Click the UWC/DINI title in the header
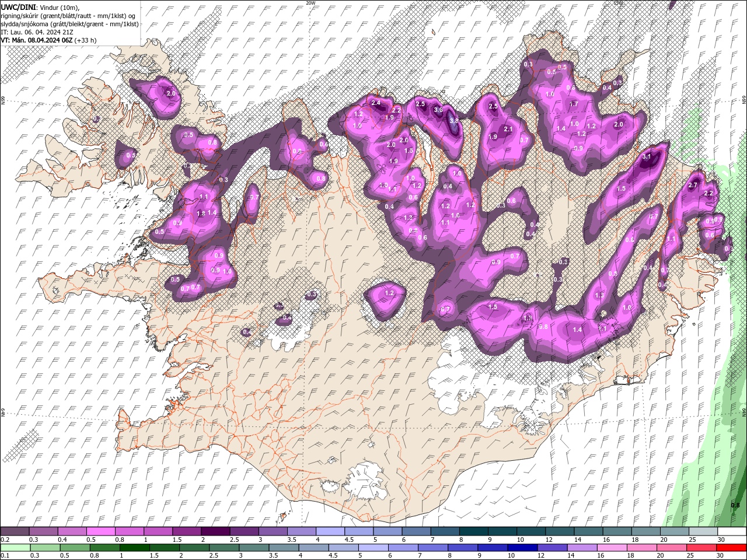Screen dimensions: 747x560 [19, 6]
